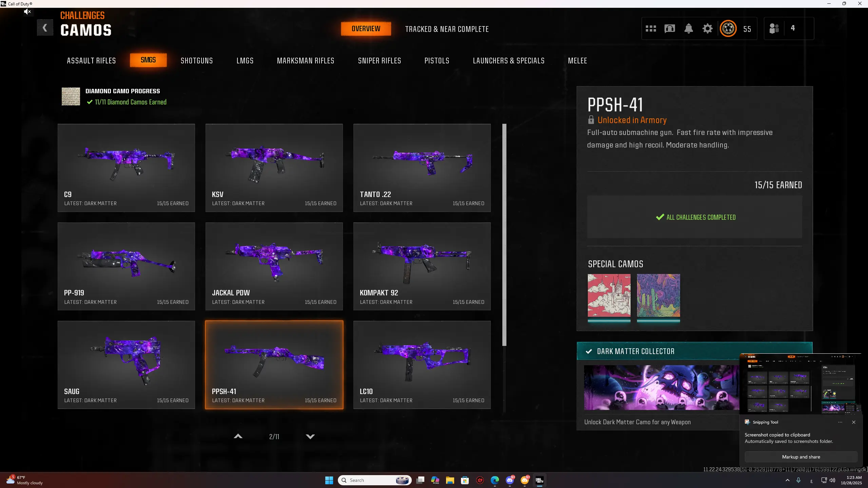The image size is (868, 488).
Task: Dismiss the Snipping Tool notification
Action: tap(853, 422)
